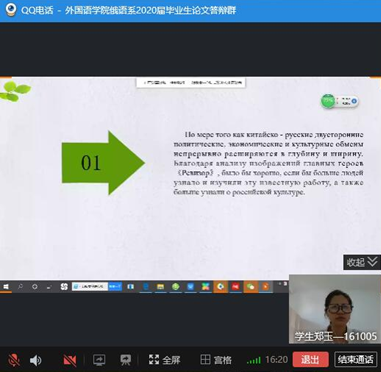
Task: Collapse video panel with 收起 chevron
Action: (x=362, y=262)
